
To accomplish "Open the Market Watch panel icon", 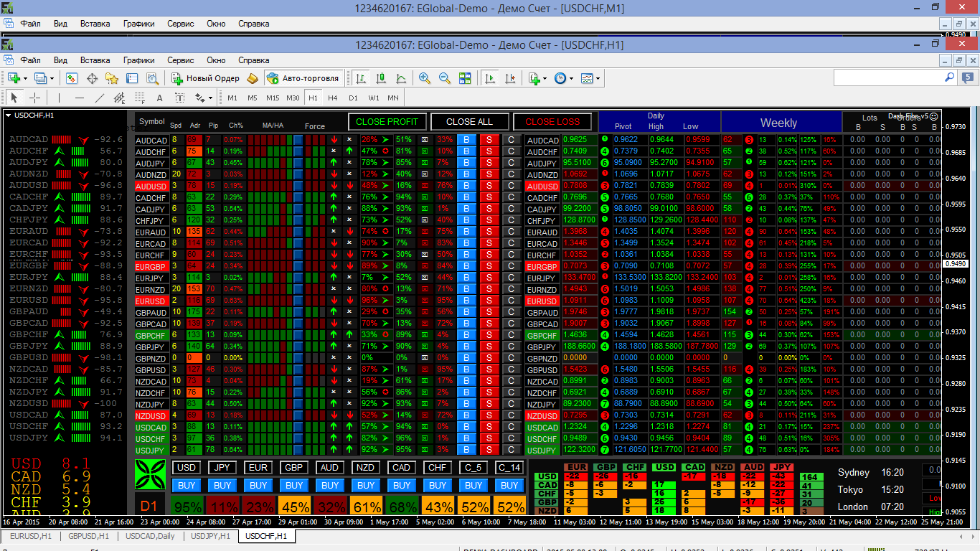I will pyautogui.click(x=72, y=78).
